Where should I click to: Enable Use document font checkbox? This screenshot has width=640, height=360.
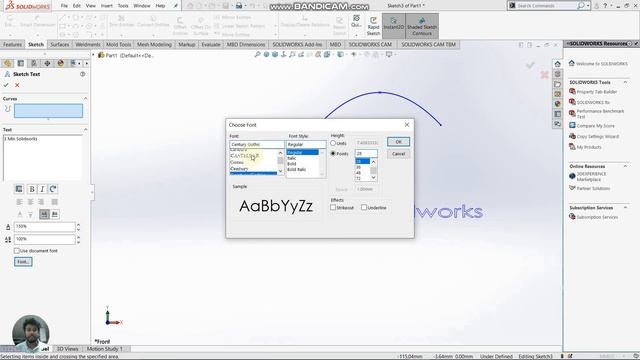tap(17, 251)
